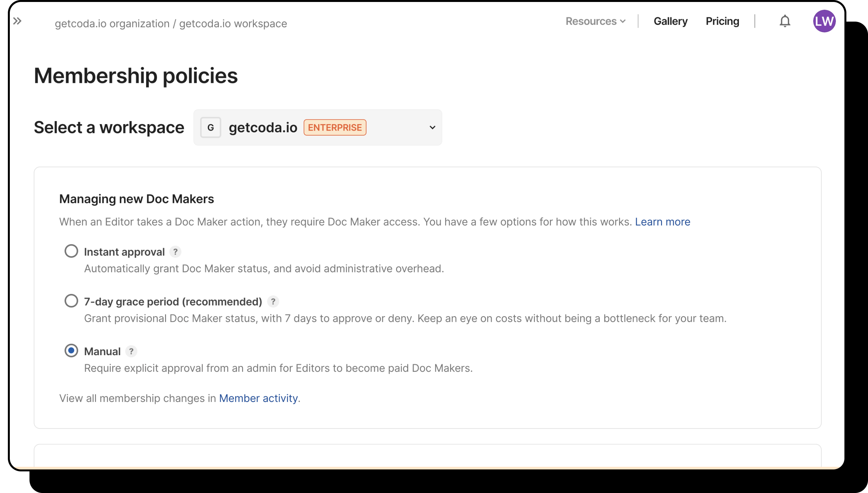
Task: Open the Pricing page
Action: [x=722, y=21]
